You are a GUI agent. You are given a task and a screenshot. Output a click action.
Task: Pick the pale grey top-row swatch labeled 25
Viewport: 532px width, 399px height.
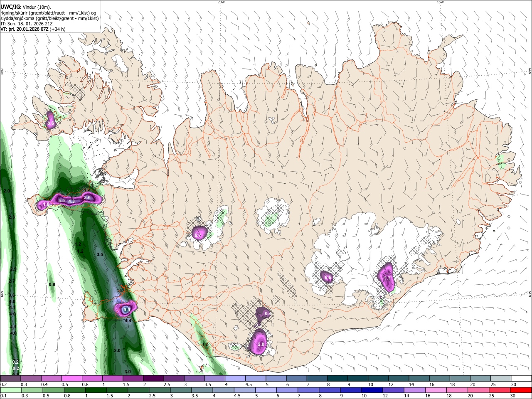coord(501,379)
